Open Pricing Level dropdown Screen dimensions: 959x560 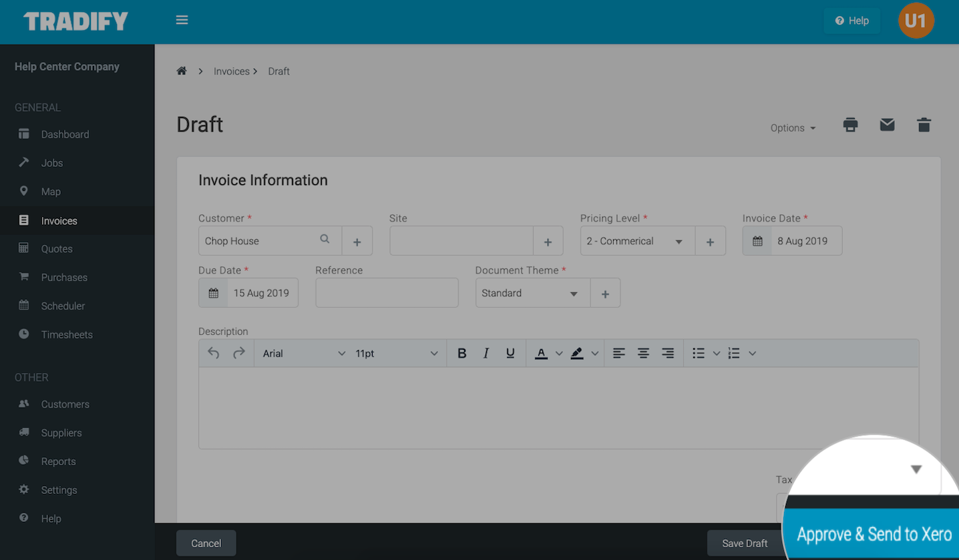637,241
